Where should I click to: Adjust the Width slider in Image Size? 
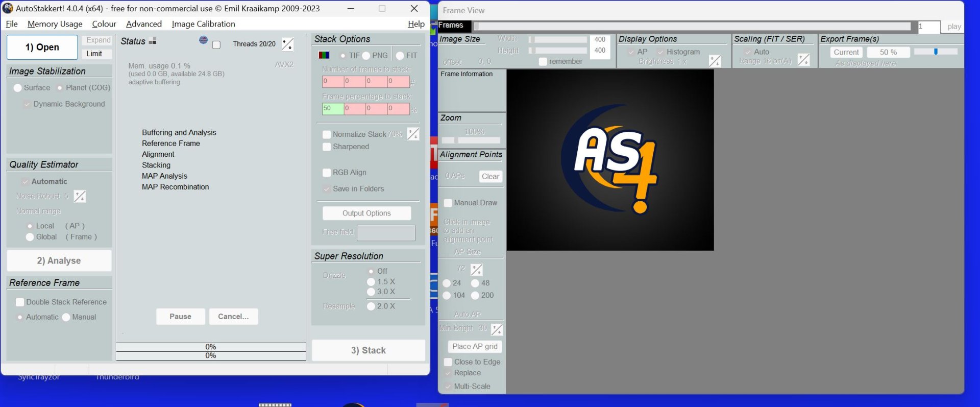tap(558, 39)
